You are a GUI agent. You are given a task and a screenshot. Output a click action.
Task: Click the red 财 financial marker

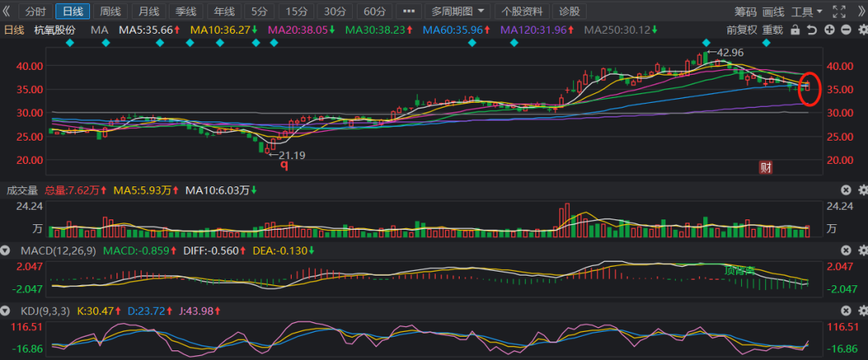coord(766,167)
